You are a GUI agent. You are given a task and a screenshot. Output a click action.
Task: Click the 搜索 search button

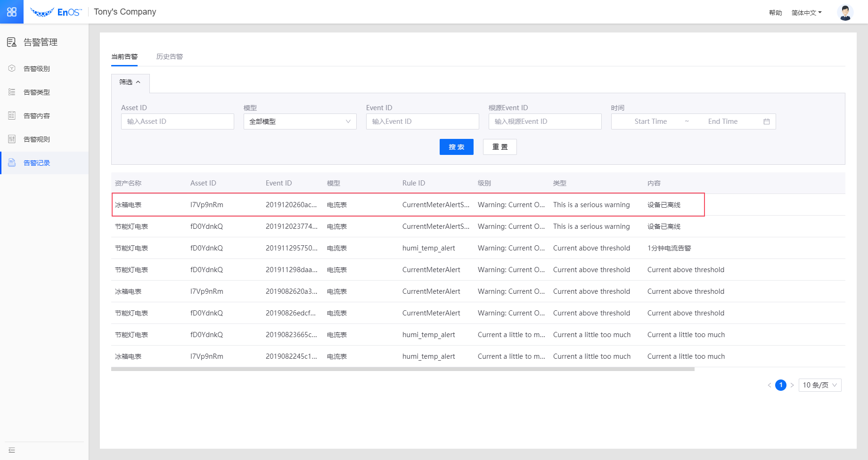point(457,147)
